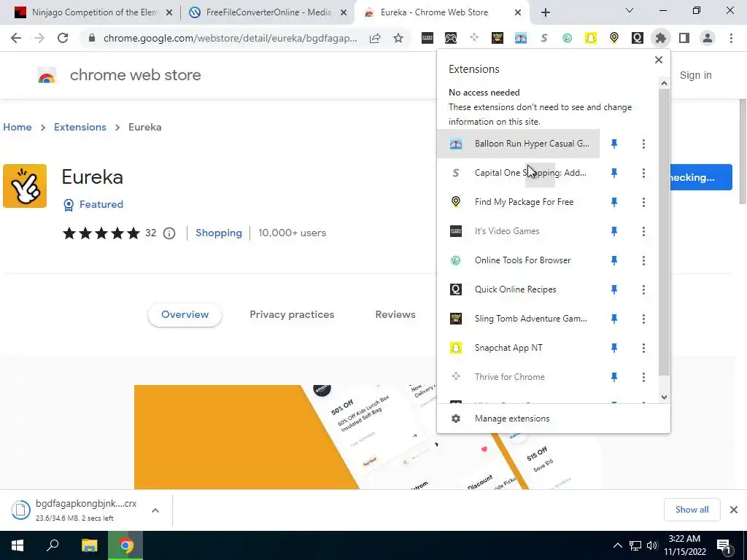Click the address bar URL field
Image resolution: width=747 pixels, height=560 pixels.
coord(230,38)
